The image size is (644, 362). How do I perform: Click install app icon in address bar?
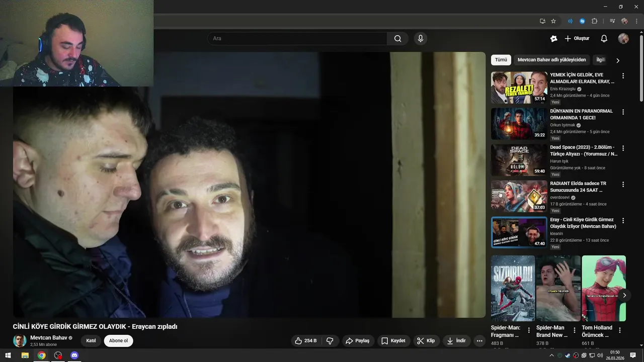[542, 21]
